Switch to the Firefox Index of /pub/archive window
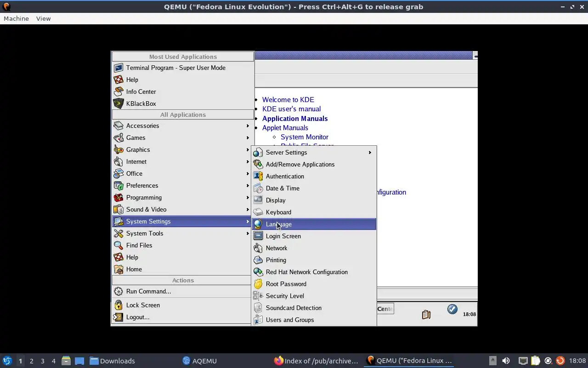This screenshot has height=368, width=588. point(316,361)
